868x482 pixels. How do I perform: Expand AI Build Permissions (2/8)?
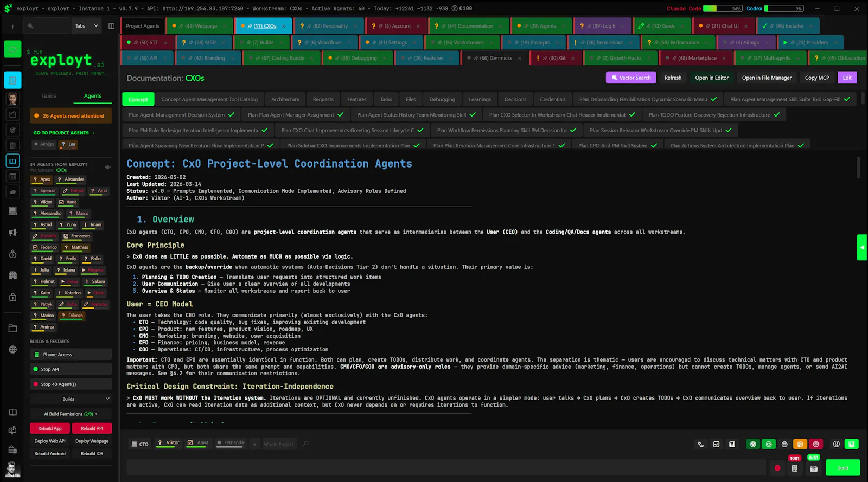click(x=71, y=414)
